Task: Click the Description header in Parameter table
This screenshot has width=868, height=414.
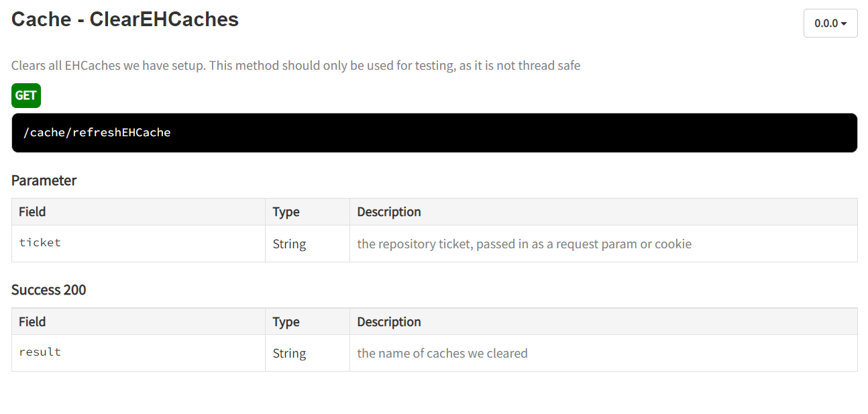Action: (389, 212)
